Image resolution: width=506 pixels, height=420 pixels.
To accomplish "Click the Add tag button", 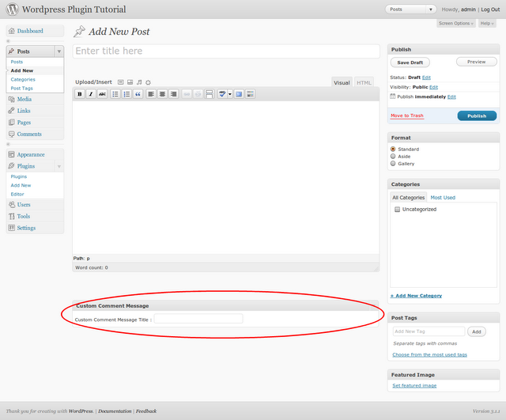I will point(476,331).
